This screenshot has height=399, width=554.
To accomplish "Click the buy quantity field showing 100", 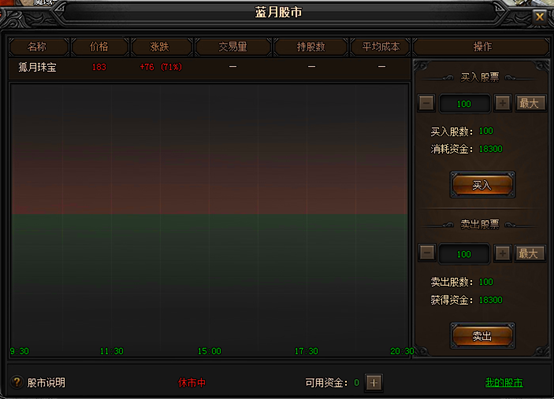I will (x=464, y=104).
